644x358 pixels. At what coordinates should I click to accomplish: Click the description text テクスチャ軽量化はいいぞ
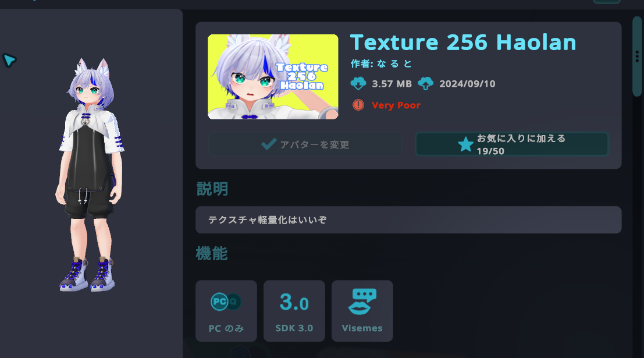(x=268, y=220)
